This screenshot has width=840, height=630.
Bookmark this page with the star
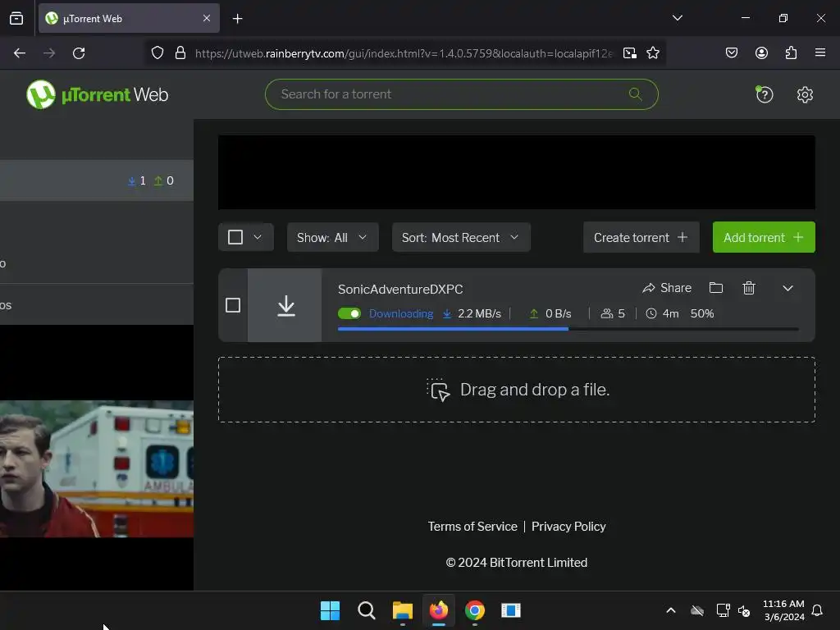pyautogui.click(x=652, y=53)
